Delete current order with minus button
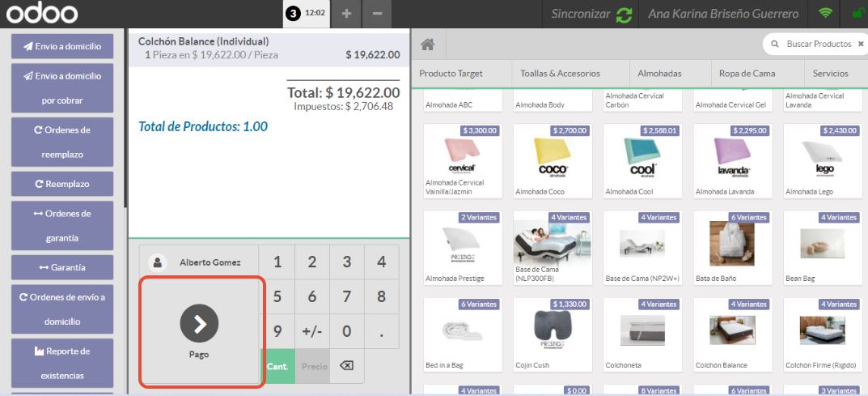The image size is (868, 396). [378, 13]
